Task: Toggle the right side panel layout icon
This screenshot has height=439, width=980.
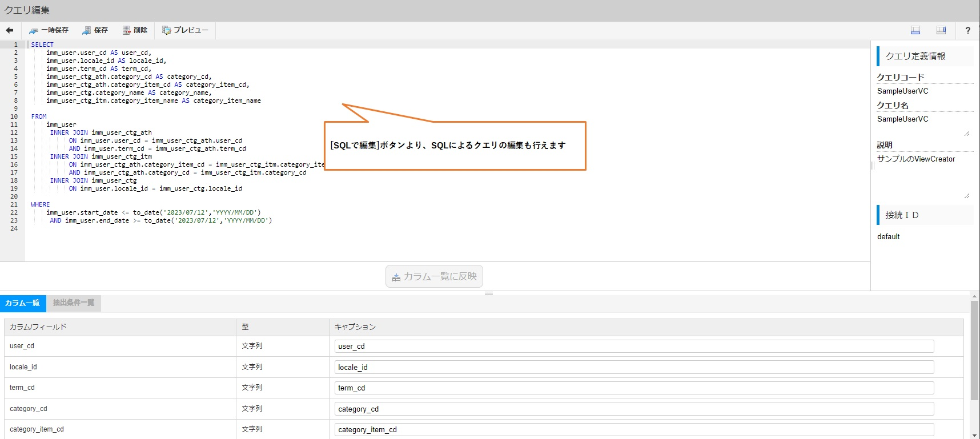Action: tap(941, 30)
